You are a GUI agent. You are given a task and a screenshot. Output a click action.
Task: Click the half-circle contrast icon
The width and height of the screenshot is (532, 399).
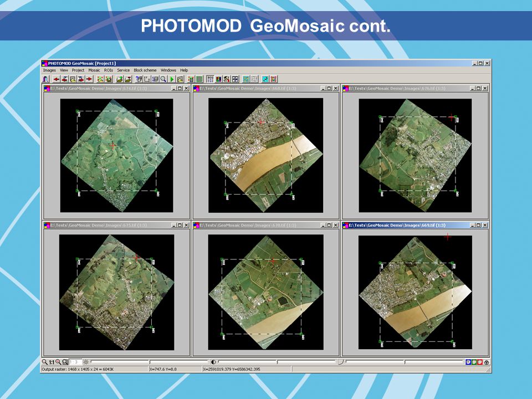(x=213, y=362)
